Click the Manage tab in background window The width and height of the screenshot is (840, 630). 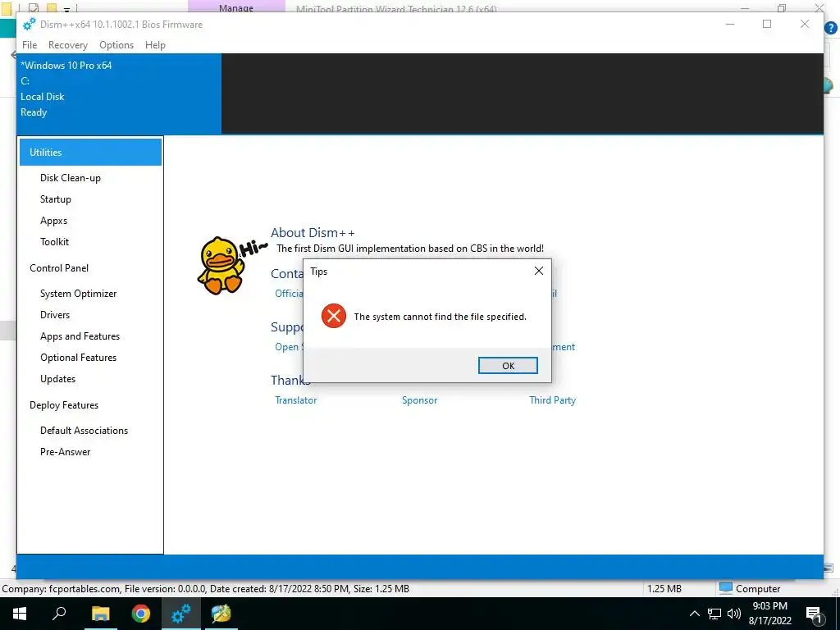236,7
